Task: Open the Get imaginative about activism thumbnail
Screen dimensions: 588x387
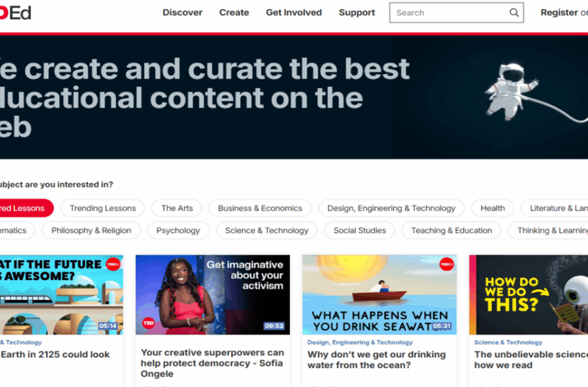Action: click(212, 295)
